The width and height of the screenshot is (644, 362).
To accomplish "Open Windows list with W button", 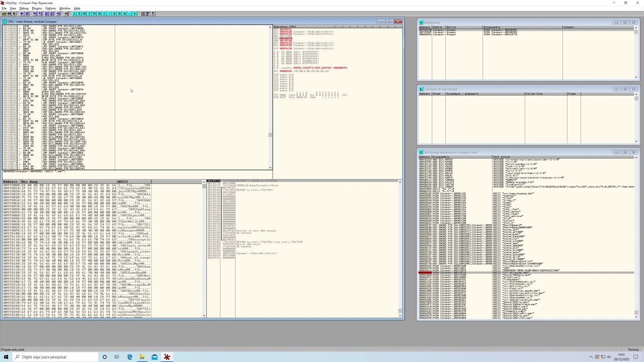I will (x=95, y=14).
